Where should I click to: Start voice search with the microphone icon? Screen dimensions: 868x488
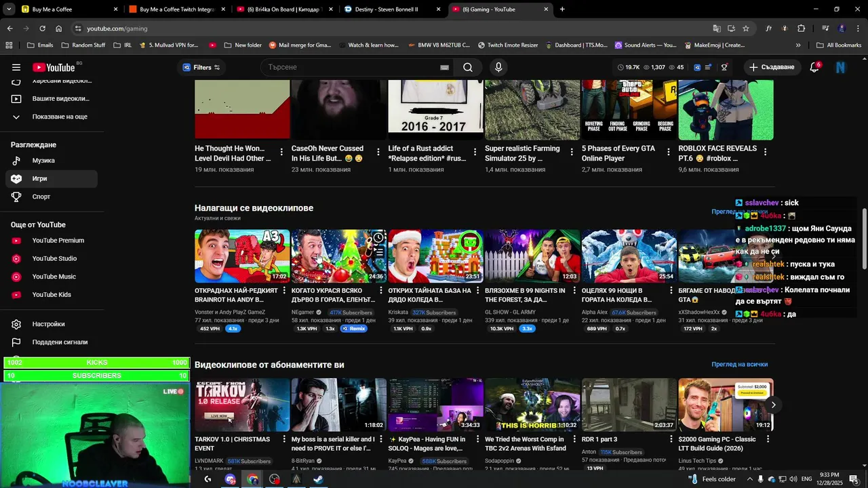pos(498,67)
